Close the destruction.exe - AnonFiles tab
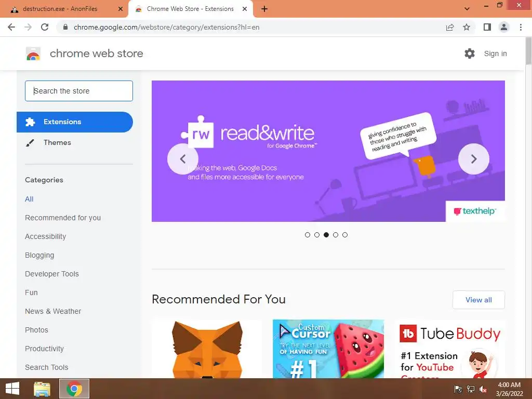The height and width of the screenshot is (399, 532). point(121,9)
